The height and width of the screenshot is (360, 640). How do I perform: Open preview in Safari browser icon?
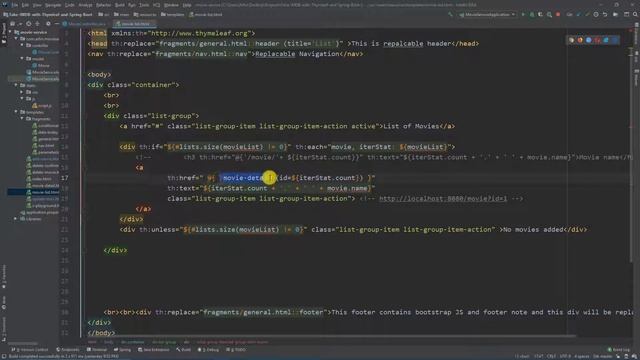[589, 40]
